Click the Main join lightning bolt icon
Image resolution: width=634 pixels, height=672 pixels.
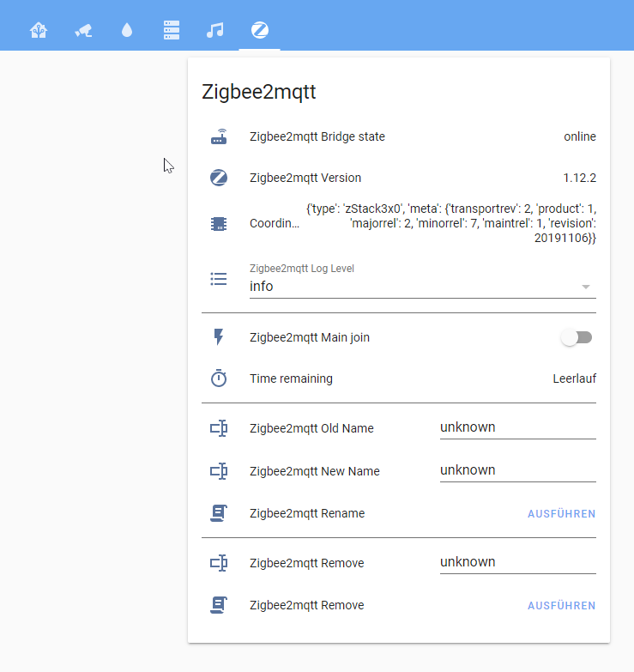[x=219, y=337]
